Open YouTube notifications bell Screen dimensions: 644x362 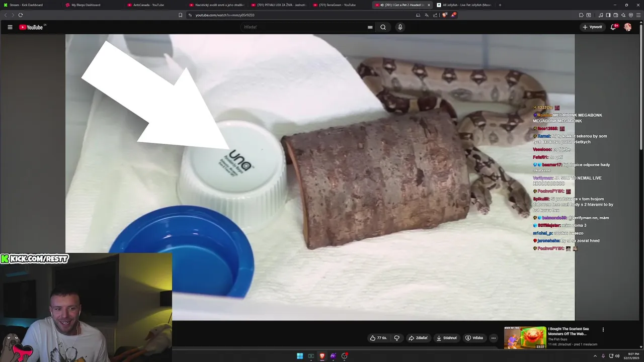point(613,27)
